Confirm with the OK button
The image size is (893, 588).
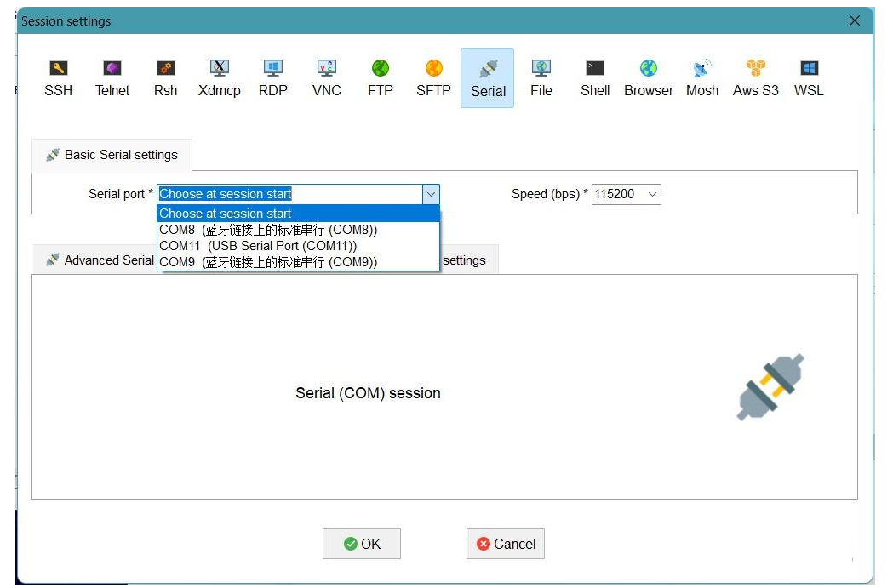362,544
